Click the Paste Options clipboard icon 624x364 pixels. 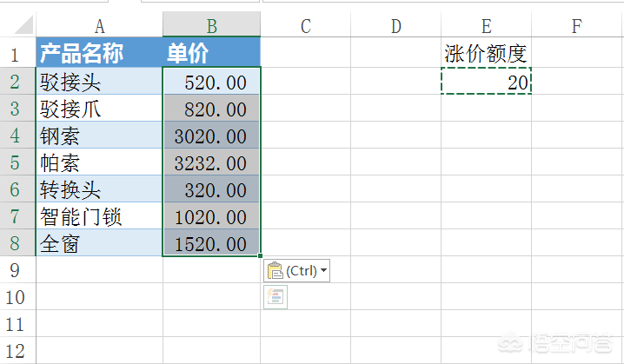click(x=275, y=270)
